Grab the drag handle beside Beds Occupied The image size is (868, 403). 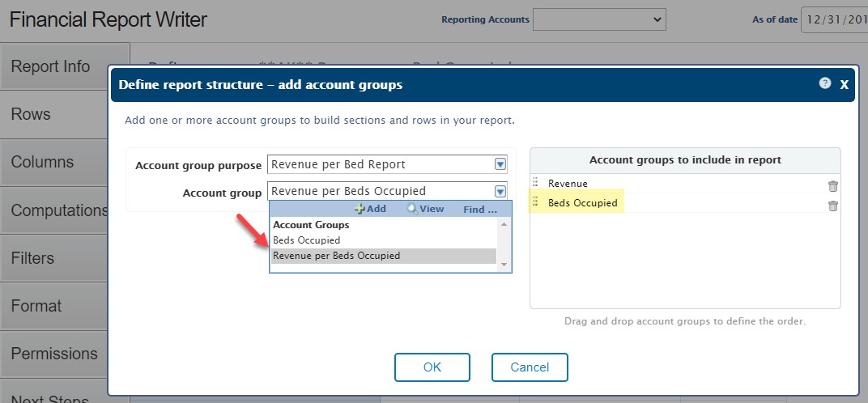click(x=535, y=202)
